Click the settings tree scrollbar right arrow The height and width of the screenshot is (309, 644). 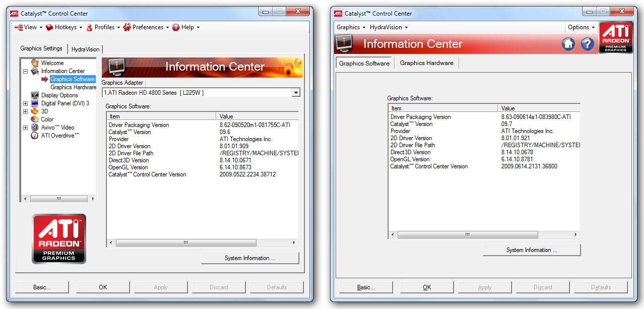coord(92,199)
